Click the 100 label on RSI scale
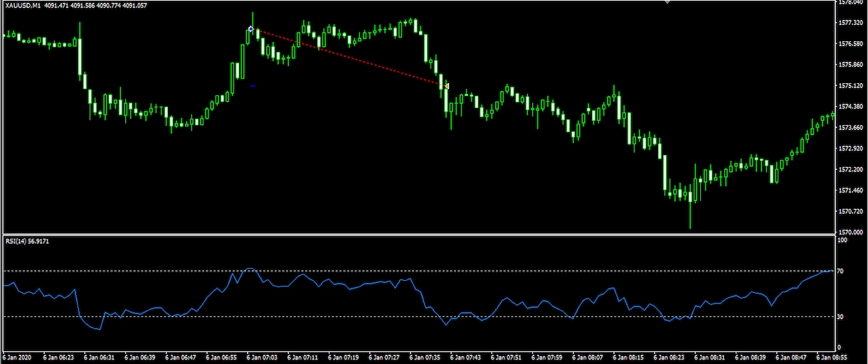 (842, 241)
